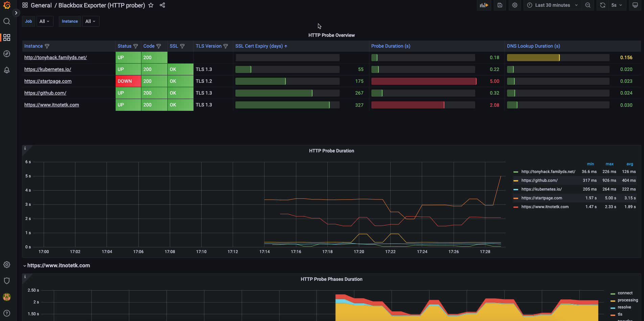Zoom out the time range
This screenshot has width=644, height=321.
pos(588,5)
